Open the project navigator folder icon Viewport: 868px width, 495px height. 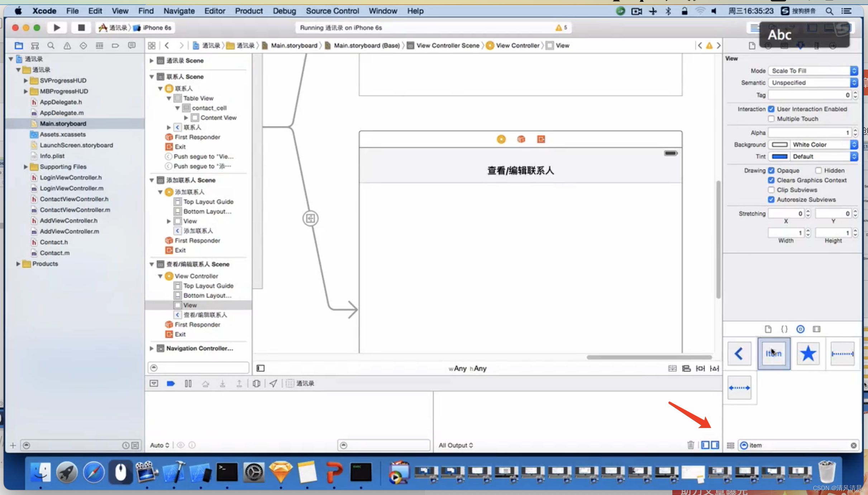(19, 46)
